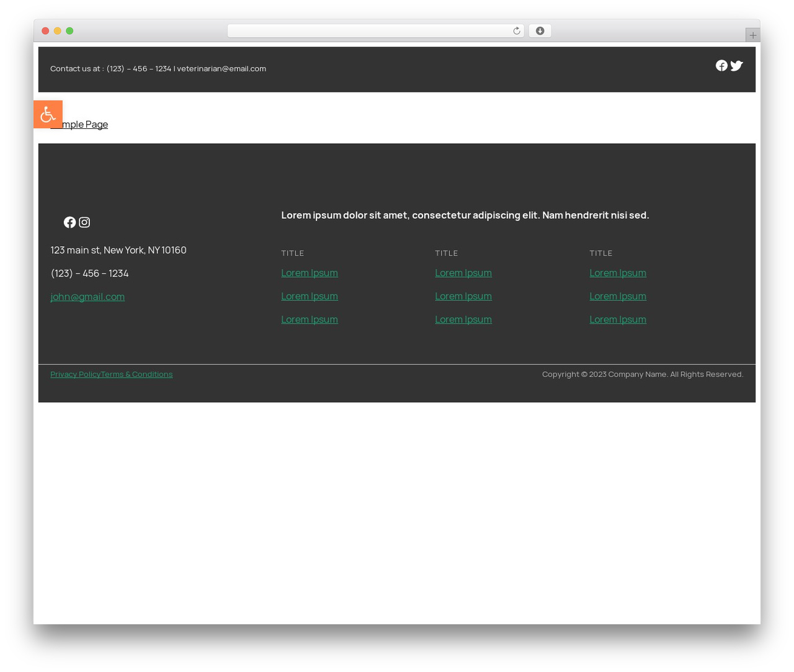Open the Twitter bird icon in the top bar
The image size is (794, 672).
736,66
